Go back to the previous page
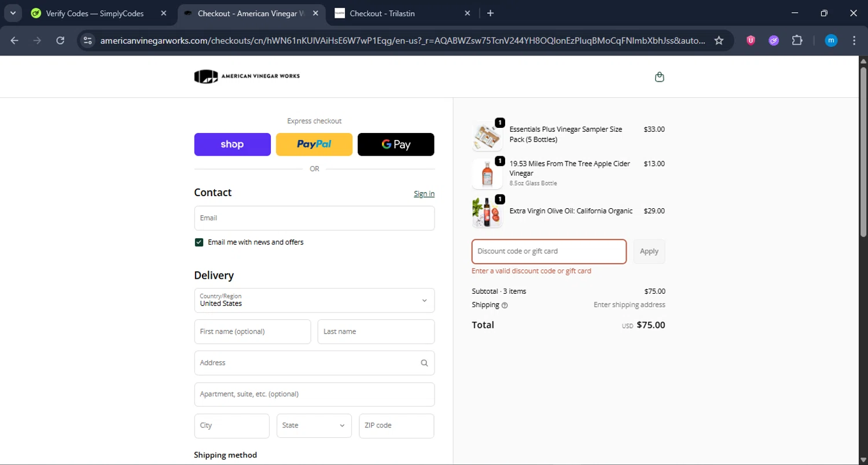 pos(14,40)
